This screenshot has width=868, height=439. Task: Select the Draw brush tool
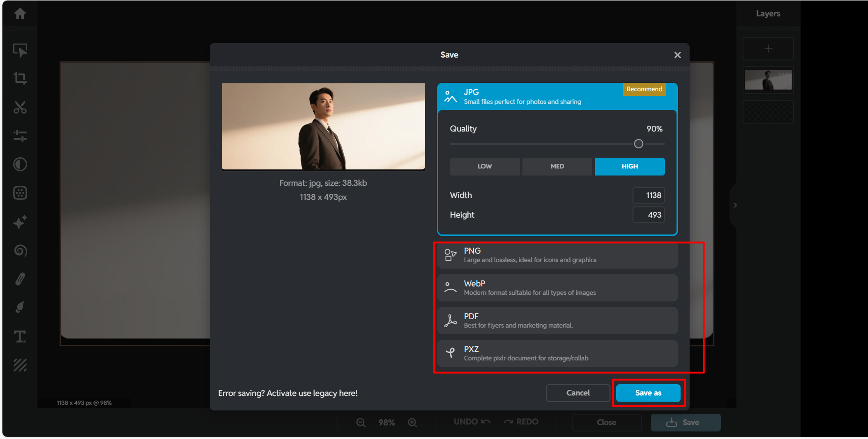click(20, 307)
